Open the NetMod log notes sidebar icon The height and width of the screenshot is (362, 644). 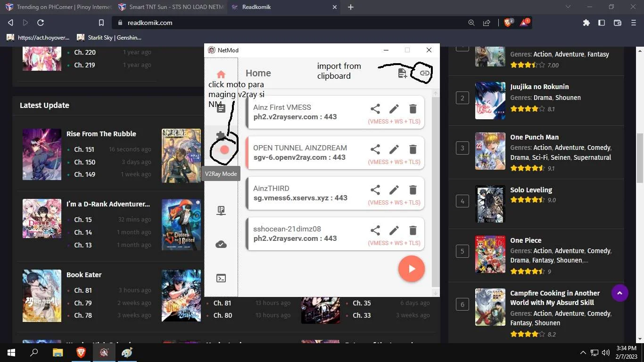click(x=221, y=108)
